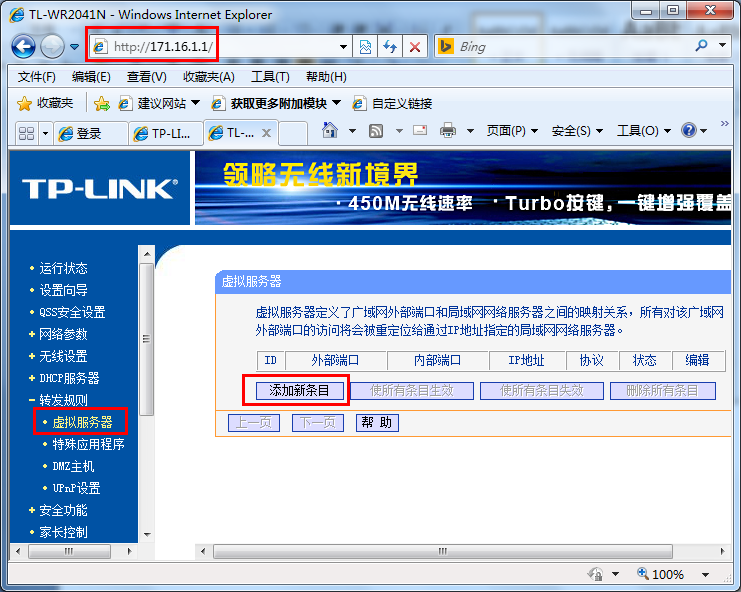Switch to the TP-LI... tab
This screenshot has width=741, height=592.
[x=166, y=134]
